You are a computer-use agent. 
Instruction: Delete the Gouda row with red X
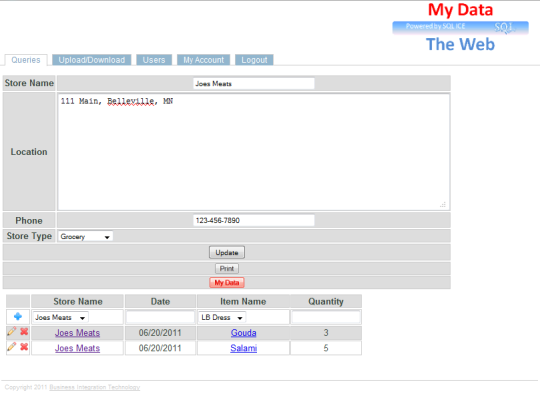[x=24, y=332]
